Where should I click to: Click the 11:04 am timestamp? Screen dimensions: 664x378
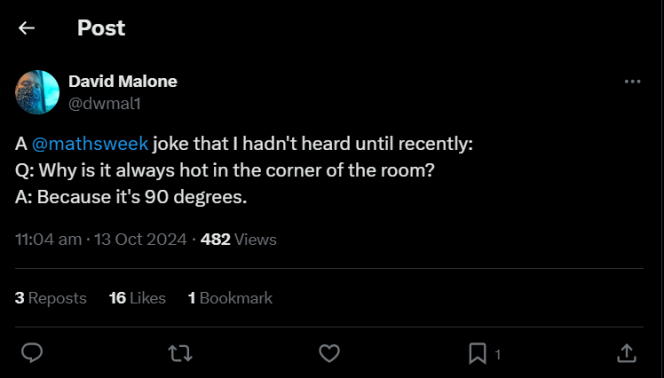[x=48, y=240]
